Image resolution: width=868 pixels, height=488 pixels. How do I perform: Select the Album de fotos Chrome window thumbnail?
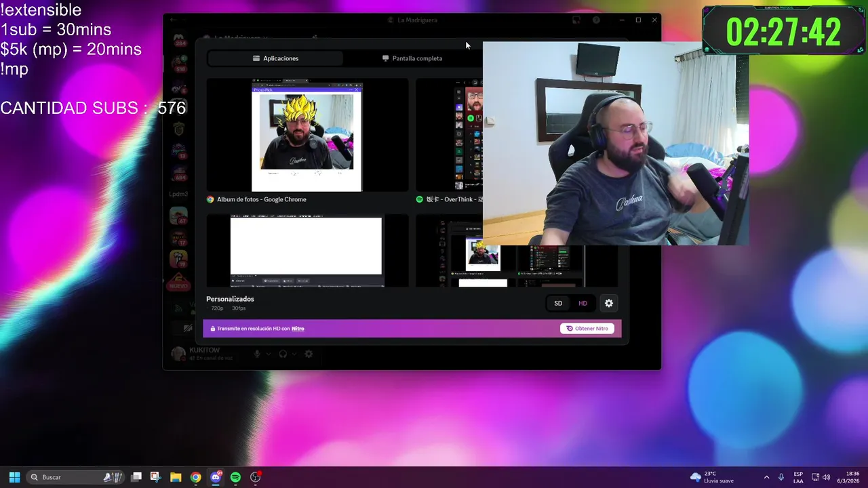pos(307,135)
